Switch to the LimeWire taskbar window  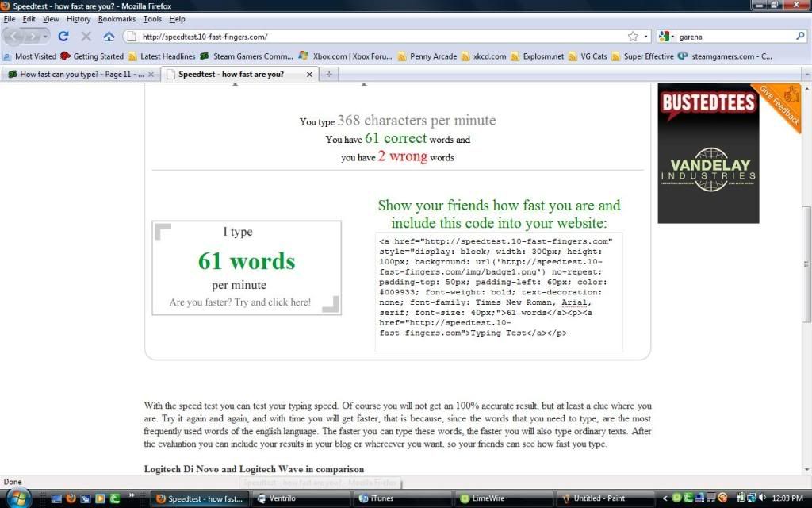pos(505,498)
